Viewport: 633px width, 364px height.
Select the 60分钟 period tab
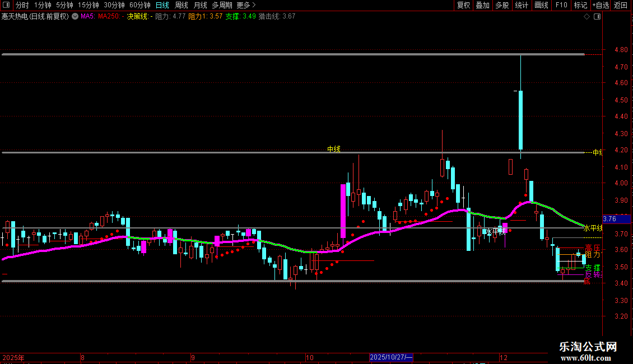(x=140, y=5)
